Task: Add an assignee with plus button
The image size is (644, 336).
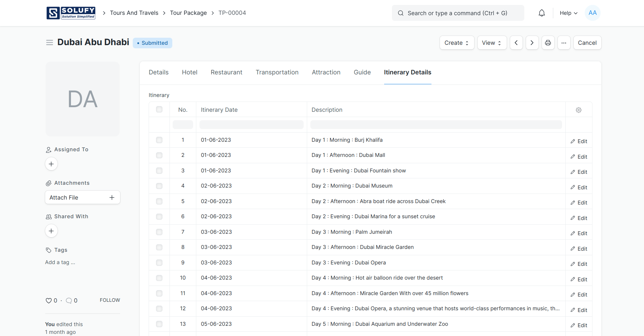Action: (x=51, y=164)
